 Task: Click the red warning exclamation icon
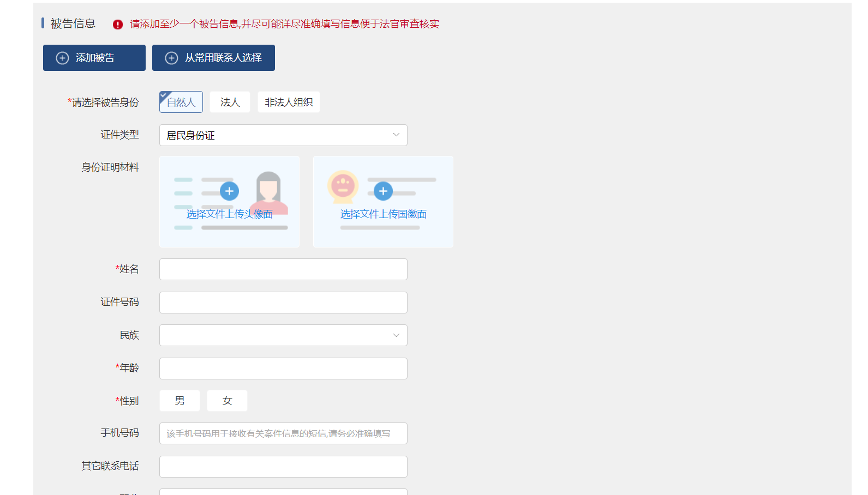(118, 25)
